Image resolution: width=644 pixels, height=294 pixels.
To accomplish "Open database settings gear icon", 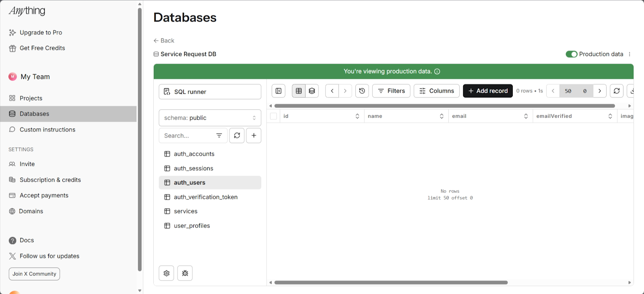I will (167, 273).
